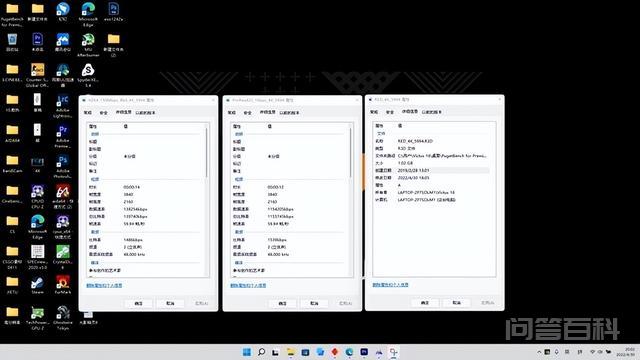Select the Cinebench desktop folder
Viewport: 640px width, 360px height.
12,194
